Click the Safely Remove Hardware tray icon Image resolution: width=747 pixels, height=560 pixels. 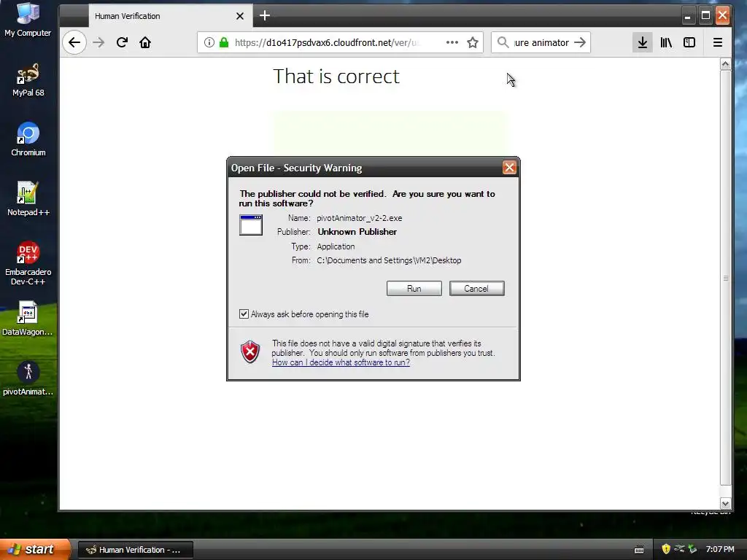click(692, 549)
